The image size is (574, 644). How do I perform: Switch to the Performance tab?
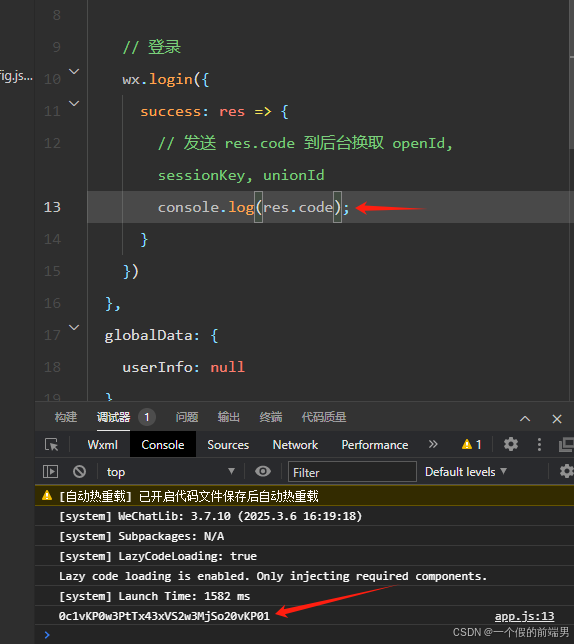tap(374, 445)
